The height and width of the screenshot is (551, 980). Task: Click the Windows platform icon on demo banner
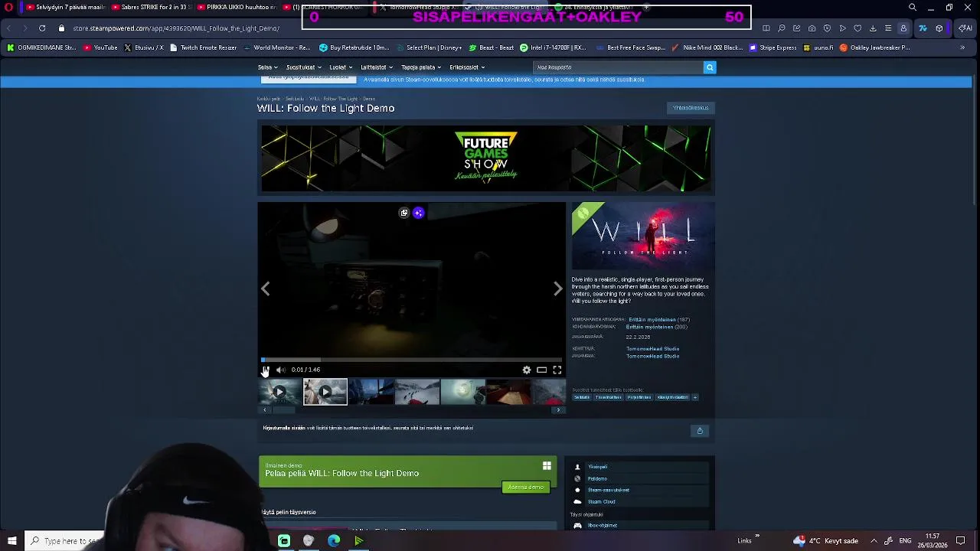(547, 465)
